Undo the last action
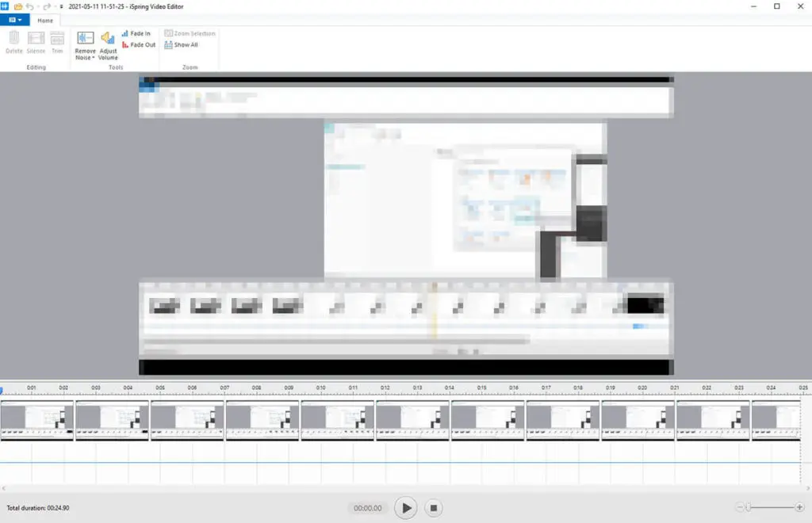Viewport: 812px width, 523px height. [x=30, y=6]
